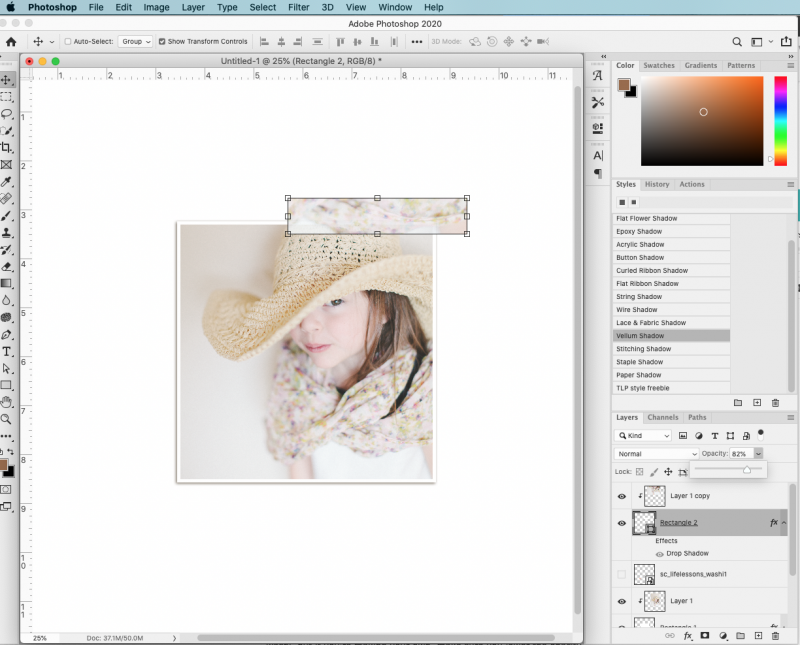The width and height of the screenshot is (800, 645).
Task: Select the Clone Stamp tool
Action: (7, 233)
